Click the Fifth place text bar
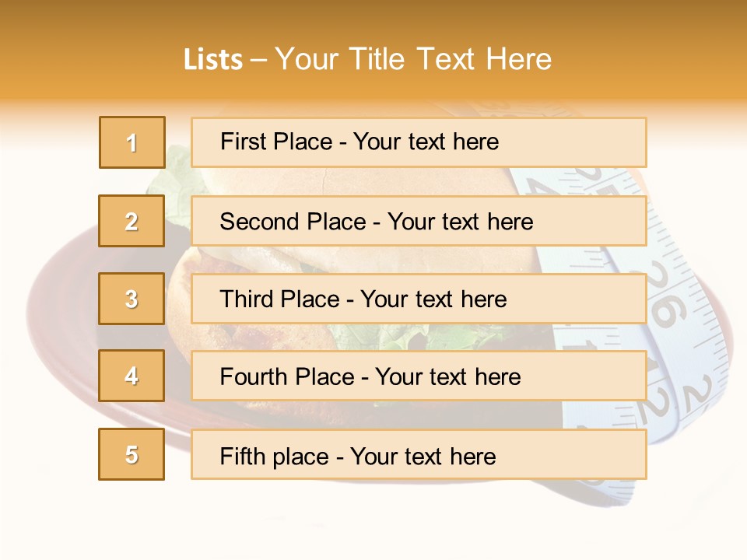This screenshot has height=560, width=747. [419, 454]
